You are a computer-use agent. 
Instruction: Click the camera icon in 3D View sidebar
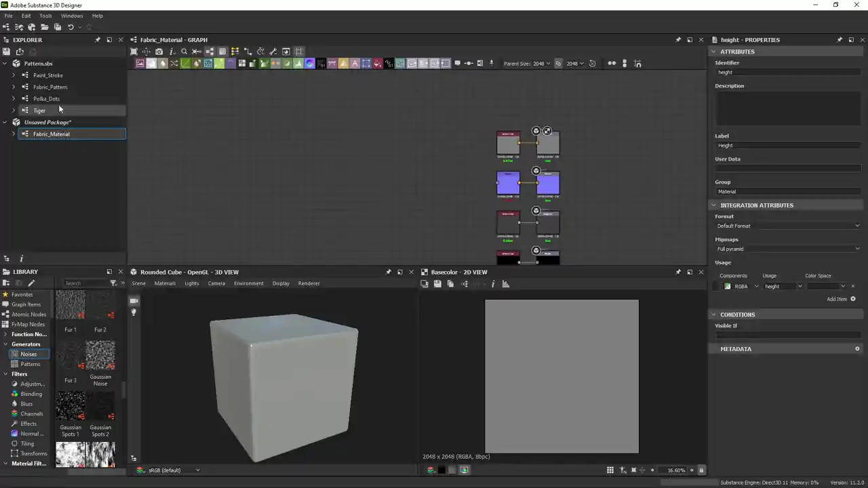pyautogui.click(x=134, y=301)
